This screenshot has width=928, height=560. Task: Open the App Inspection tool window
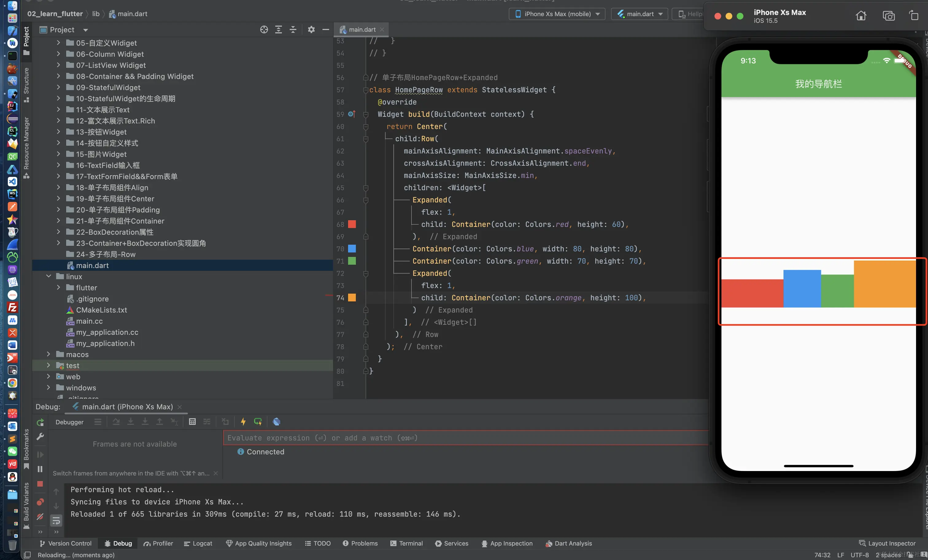point(507,543)
